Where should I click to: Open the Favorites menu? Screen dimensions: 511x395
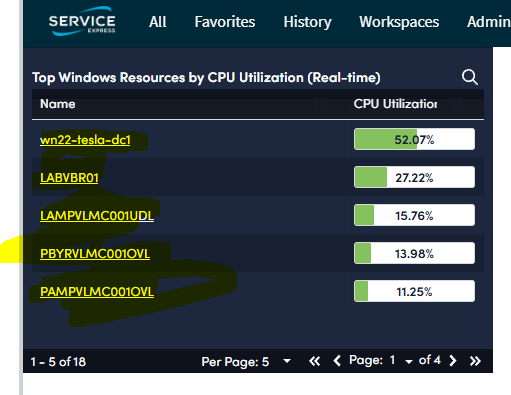pyautogui.click(x=225, y=22)
